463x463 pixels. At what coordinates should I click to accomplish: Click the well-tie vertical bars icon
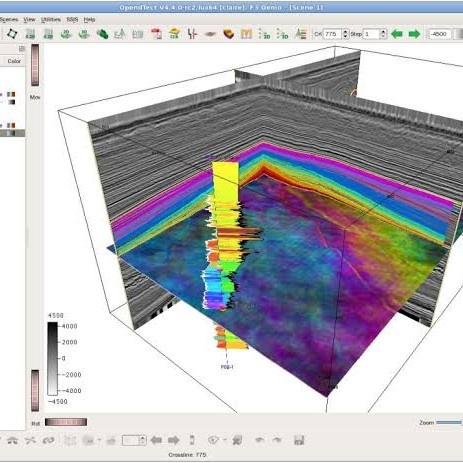click(192, 34)
